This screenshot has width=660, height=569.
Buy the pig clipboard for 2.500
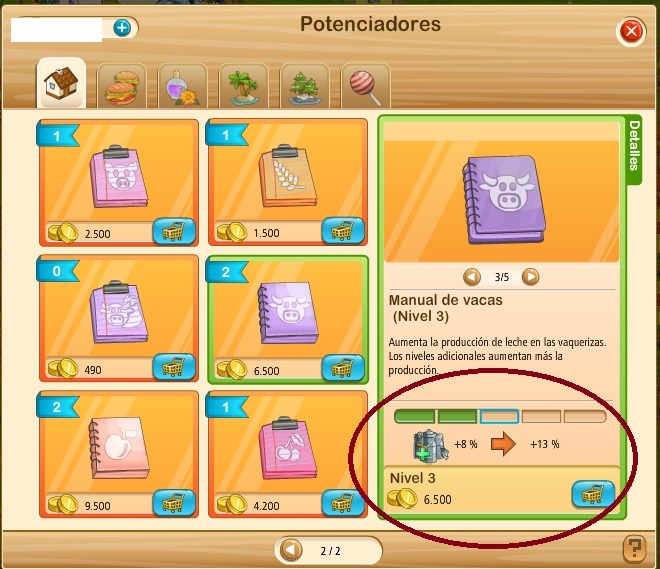pyautogui.click(x=174, y=231)
